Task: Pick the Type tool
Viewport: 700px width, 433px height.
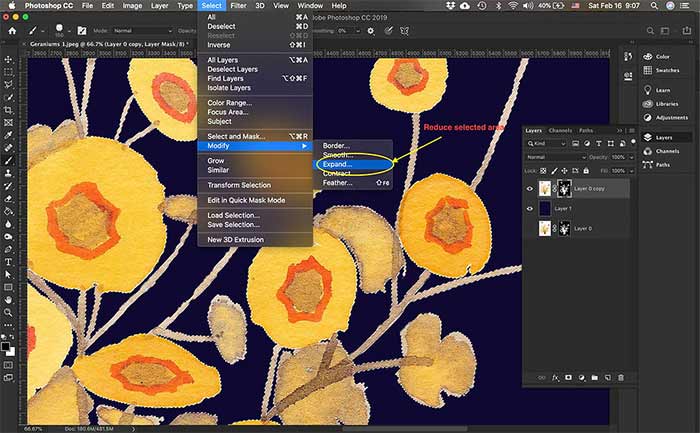Action: pos(8,259)
